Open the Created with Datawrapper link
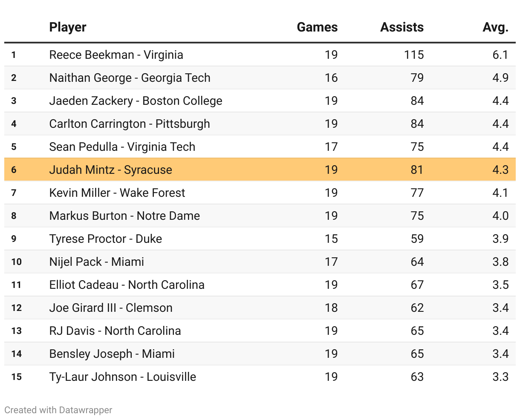 pos(58,410)
